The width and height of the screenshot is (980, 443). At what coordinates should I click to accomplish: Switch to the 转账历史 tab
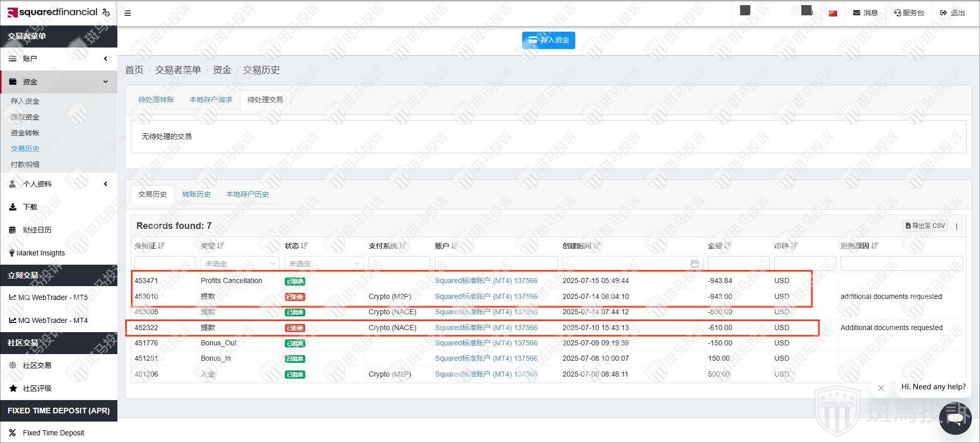pos(197,194)
